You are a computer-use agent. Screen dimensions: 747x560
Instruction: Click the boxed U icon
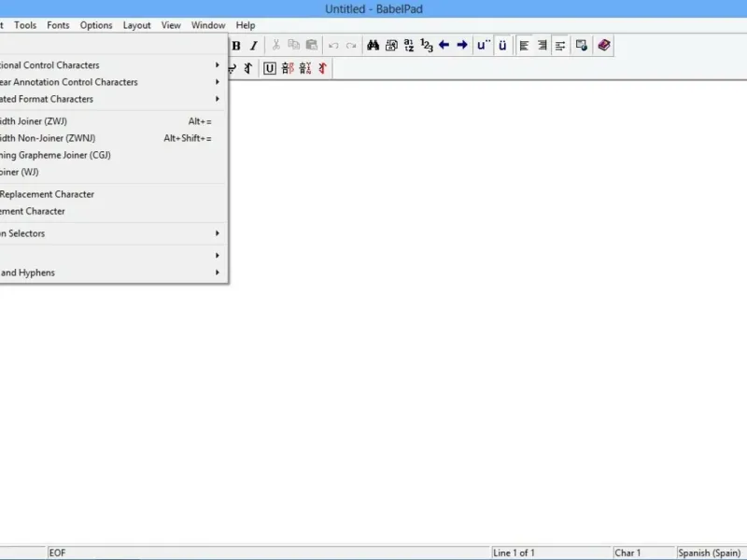[269, 68]
